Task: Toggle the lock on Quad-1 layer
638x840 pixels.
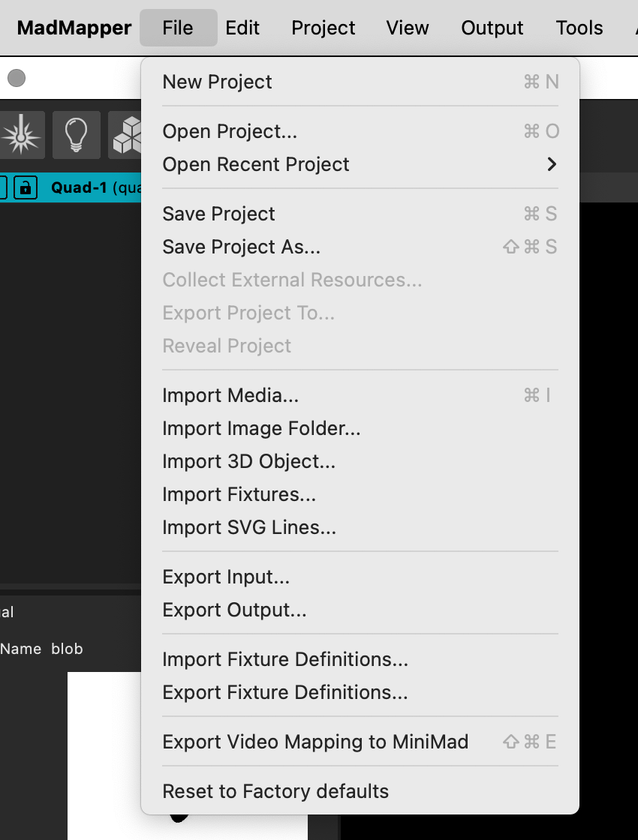Action: 25,187
